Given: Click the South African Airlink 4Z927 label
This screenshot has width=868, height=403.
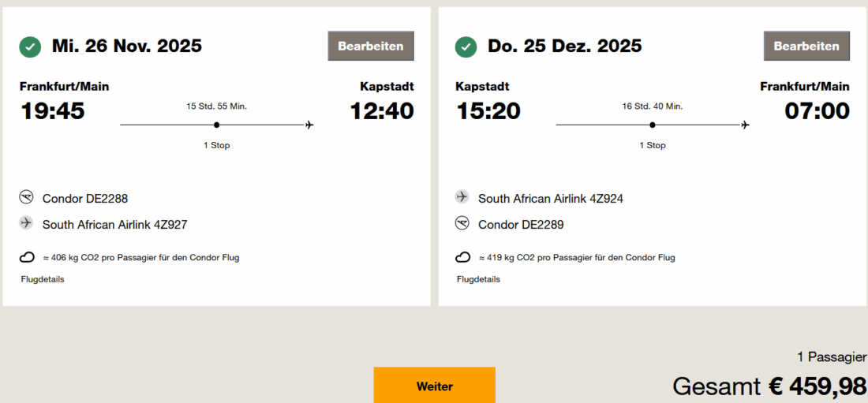Looking at the screenshot, I should [115, 225].
